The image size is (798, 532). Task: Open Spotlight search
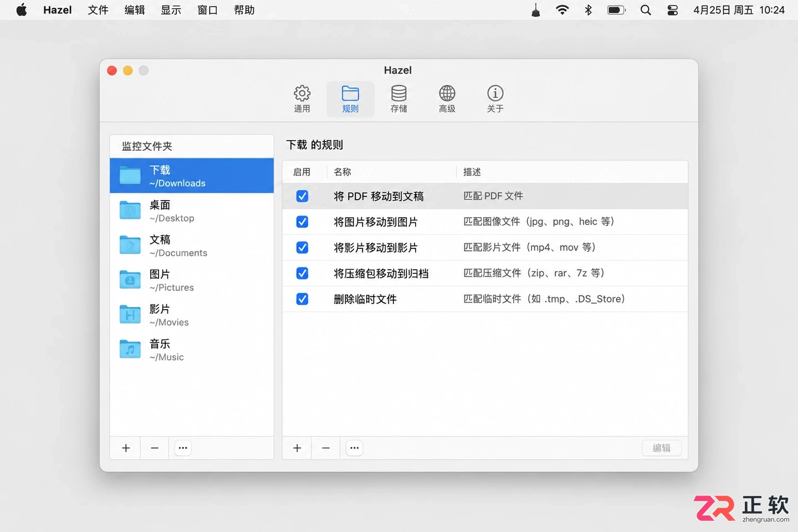tap(646, 10)
